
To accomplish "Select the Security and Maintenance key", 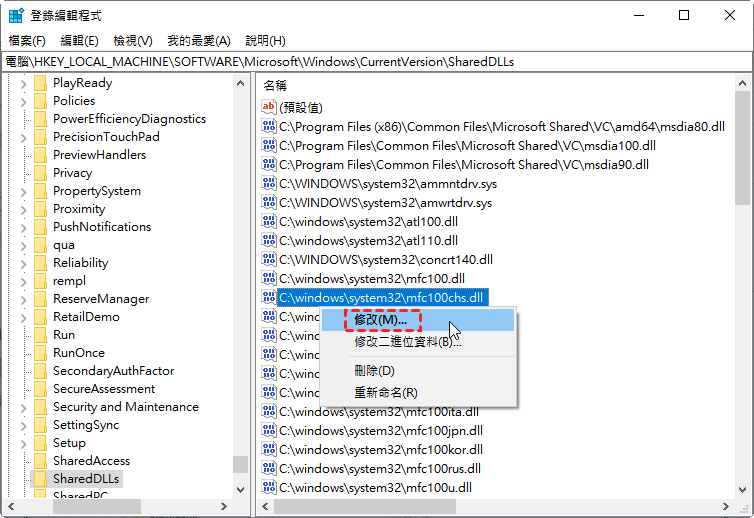I will click(x=125, y=407).
